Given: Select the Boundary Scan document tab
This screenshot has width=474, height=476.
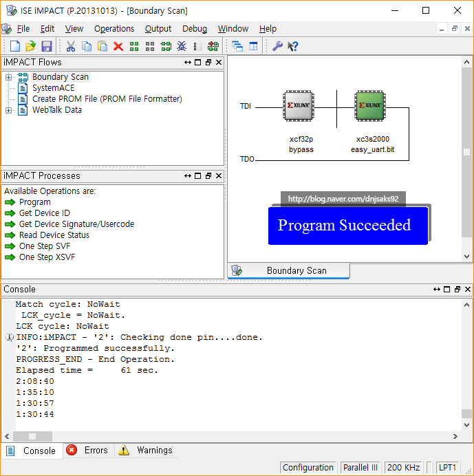Looking at the screenshot, I should [x=289, y=270].
